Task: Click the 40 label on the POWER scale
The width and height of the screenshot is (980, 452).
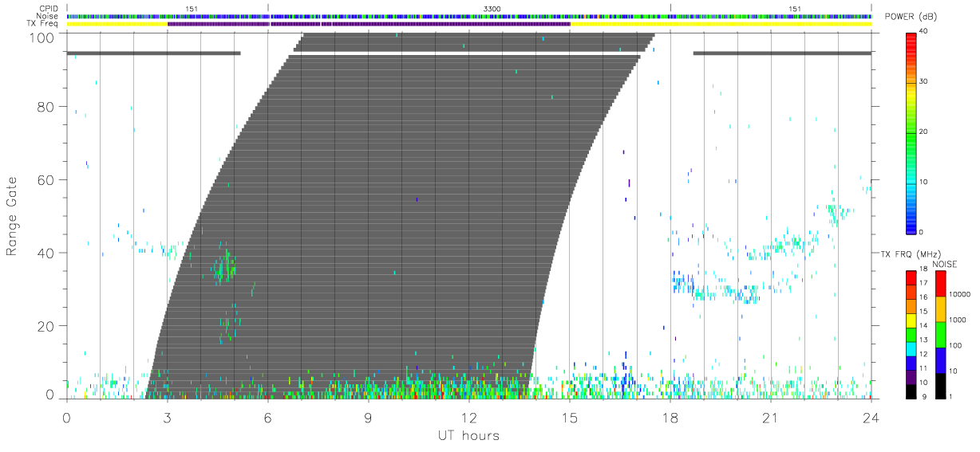Action: click(925, 32)
